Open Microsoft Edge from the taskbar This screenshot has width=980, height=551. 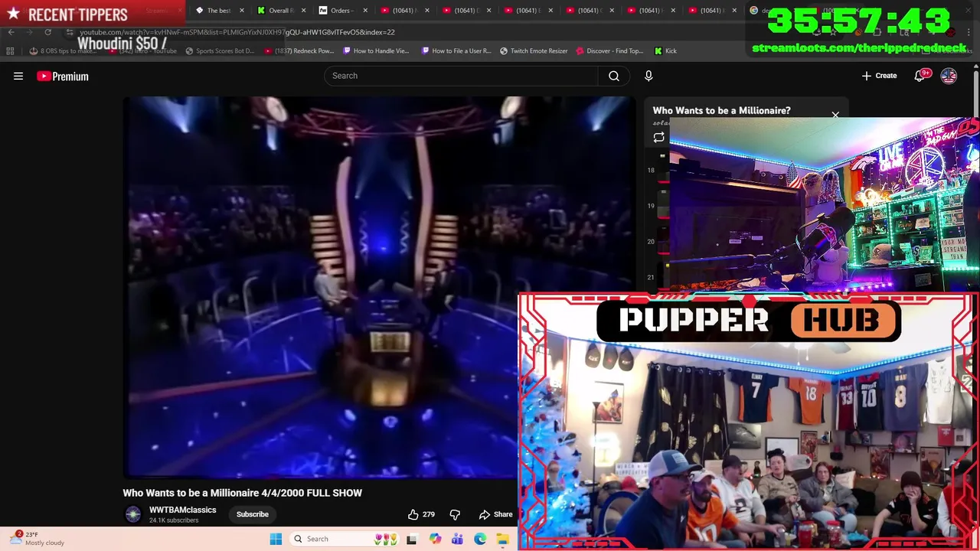pyautogui.click(x=480, y=539)
